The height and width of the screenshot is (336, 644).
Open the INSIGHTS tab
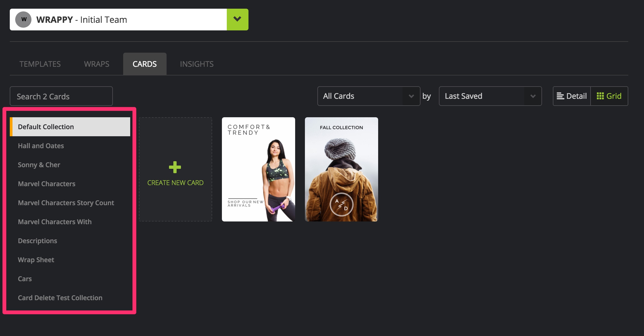point(197,64)
